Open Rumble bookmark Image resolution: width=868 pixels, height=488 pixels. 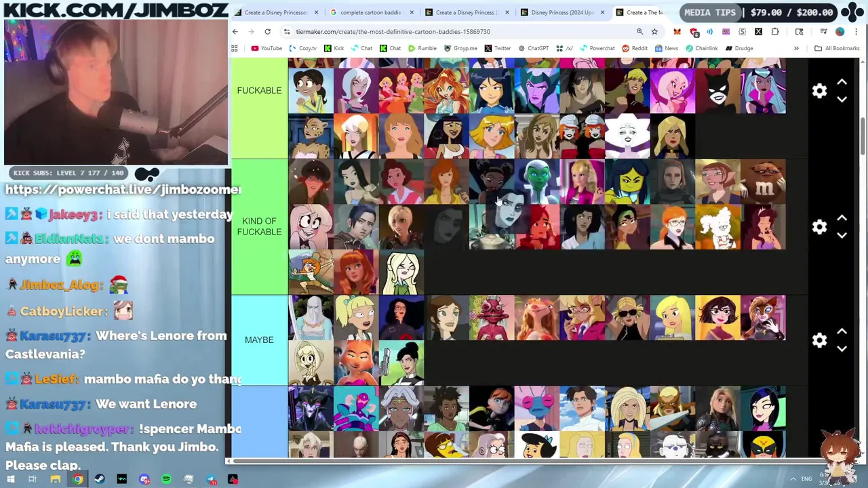coord(422,48)
